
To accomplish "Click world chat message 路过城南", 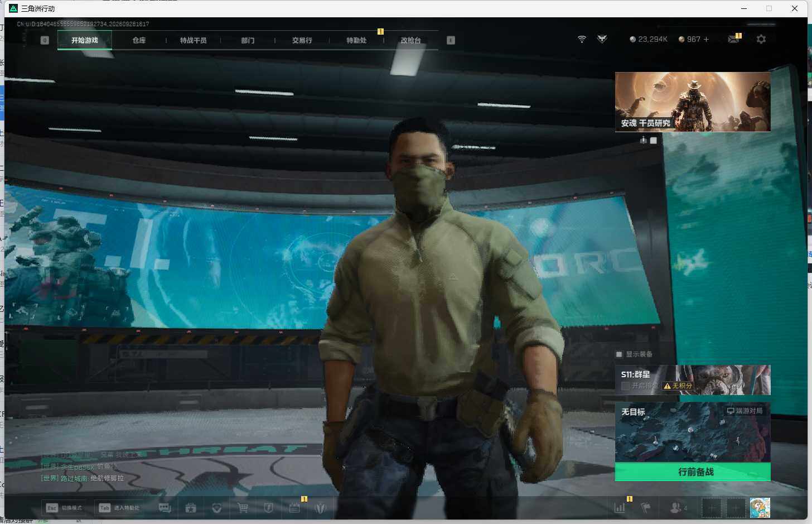I will coord(83,478).
